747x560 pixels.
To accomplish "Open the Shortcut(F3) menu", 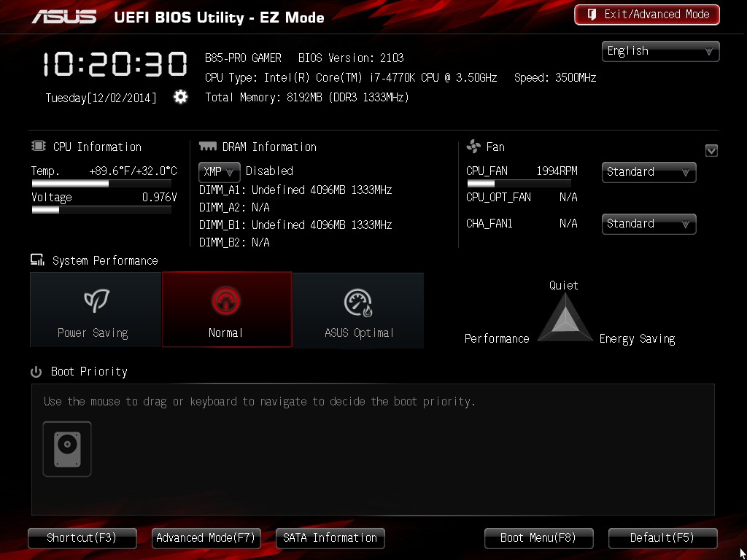I will tap(82, 538).
